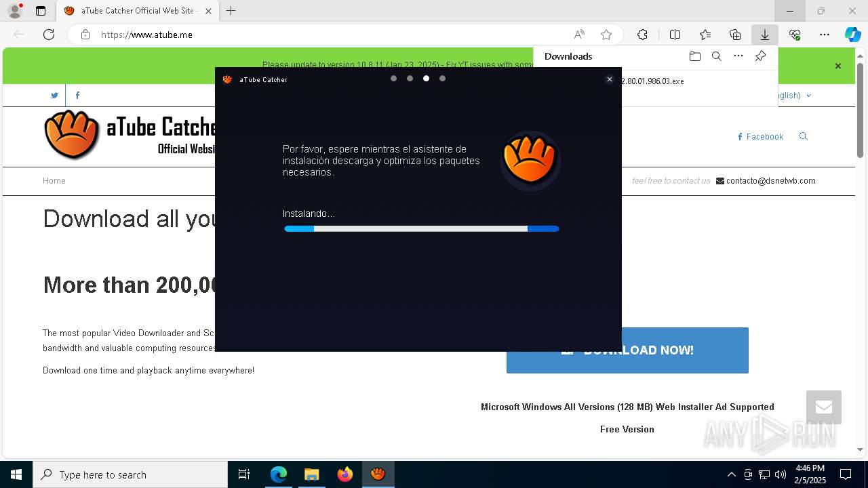Open Browser essentials icon
The image size is (868, 488).
click(x=795, y=35)
